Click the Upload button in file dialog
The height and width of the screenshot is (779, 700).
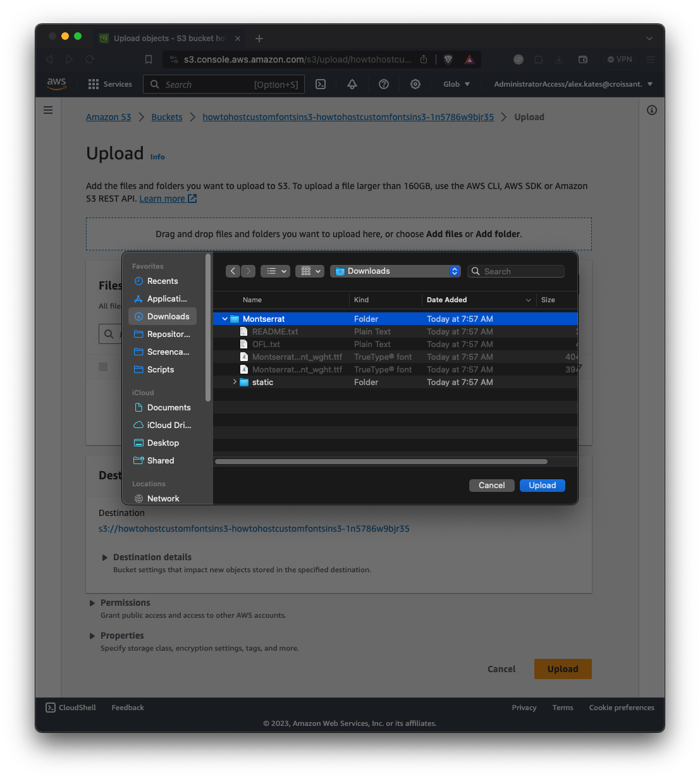[x=543, y=485]
